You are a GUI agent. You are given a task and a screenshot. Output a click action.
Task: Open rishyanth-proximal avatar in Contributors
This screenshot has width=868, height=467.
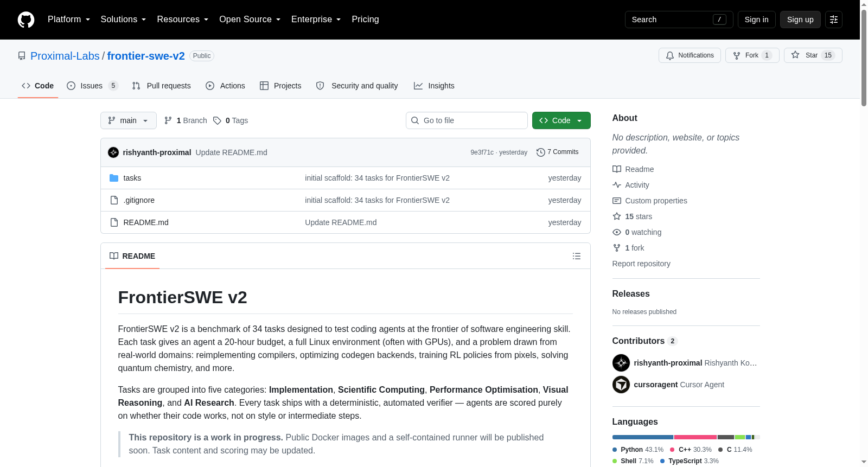click(621, 363)
